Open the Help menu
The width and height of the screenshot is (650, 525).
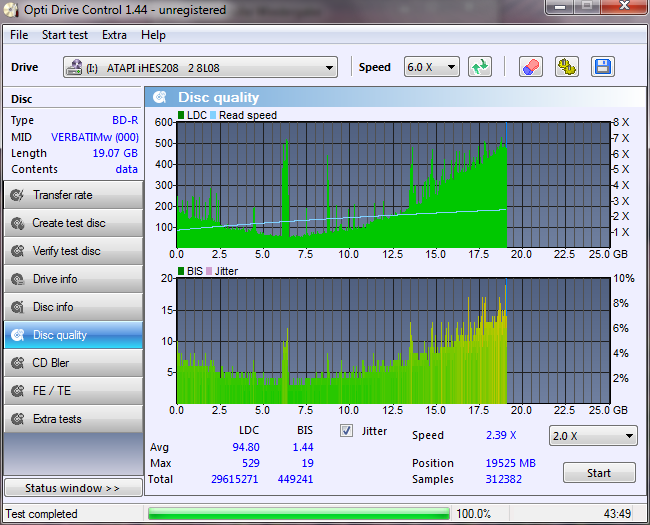[x=153, y=35]
